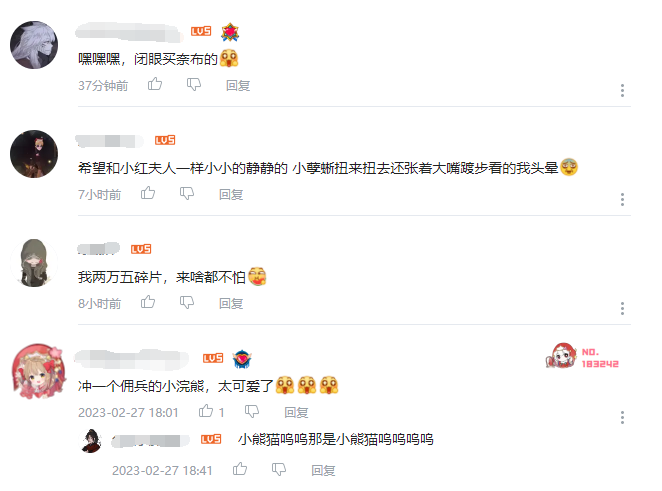
Task: Open more options for 37分钟前 comment
Action: pos(622,90)
